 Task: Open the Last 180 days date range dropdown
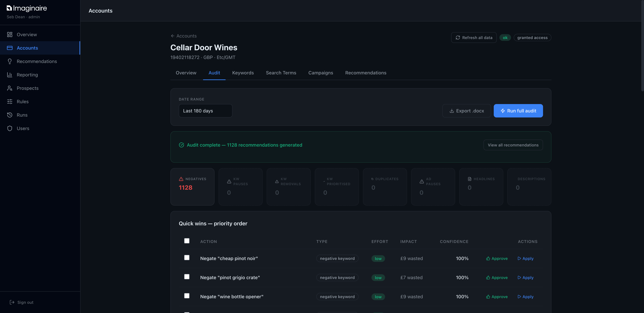tap(205, 111)
